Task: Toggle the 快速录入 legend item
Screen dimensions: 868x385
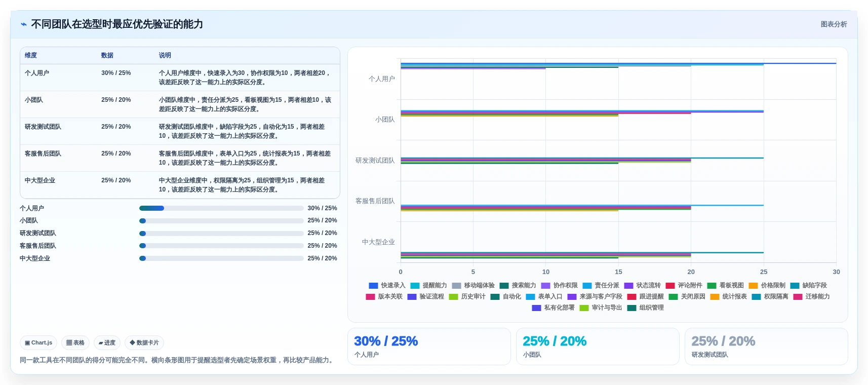Action: [387, 285]
